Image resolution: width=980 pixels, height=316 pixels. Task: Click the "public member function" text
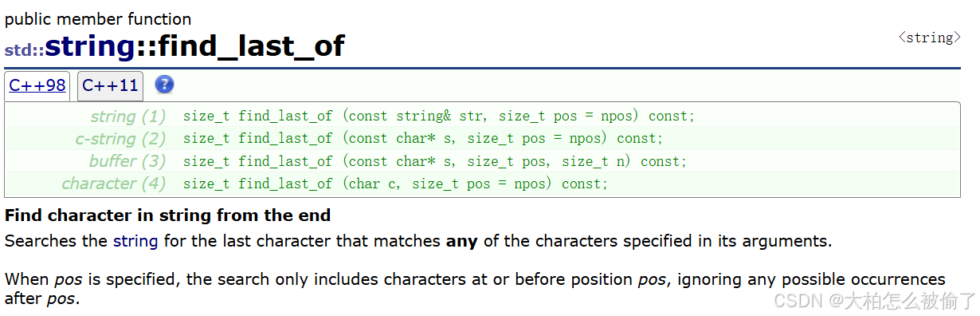98,19
